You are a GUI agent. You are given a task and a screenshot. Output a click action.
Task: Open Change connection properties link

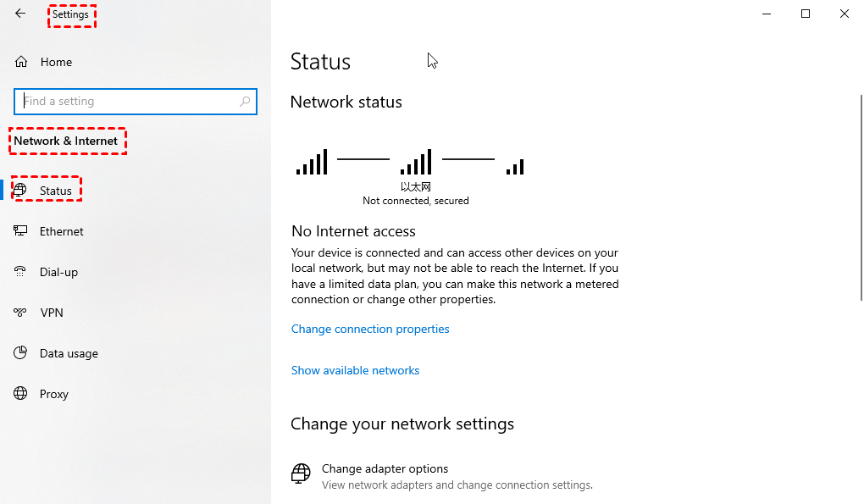coord(370,329)
